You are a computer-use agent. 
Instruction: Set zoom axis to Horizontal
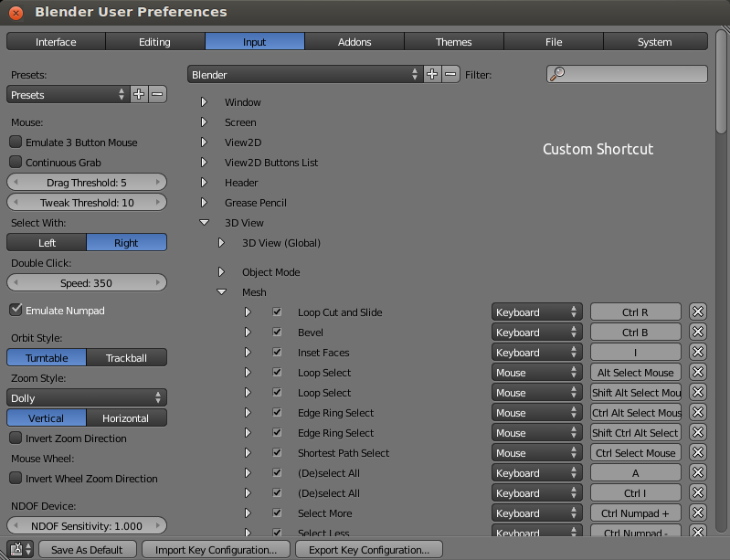coord(126,418)
